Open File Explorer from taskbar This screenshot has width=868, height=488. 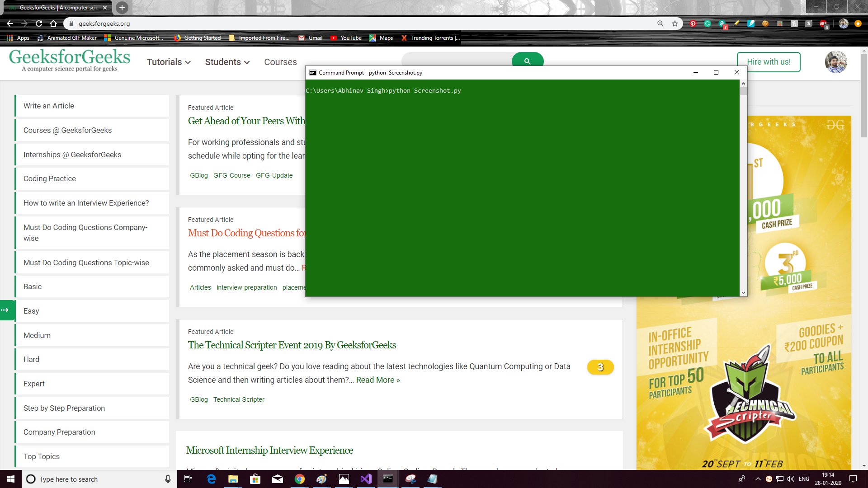coord(233,479)
